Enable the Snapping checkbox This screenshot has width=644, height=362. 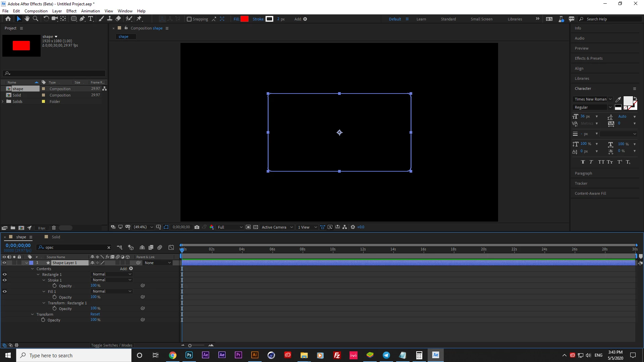pos(189,19)
